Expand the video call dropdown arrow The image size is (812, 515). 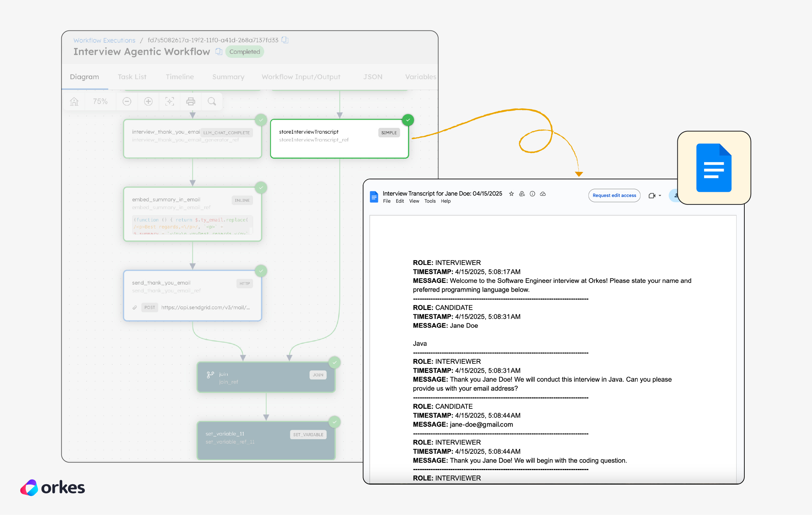660,196
